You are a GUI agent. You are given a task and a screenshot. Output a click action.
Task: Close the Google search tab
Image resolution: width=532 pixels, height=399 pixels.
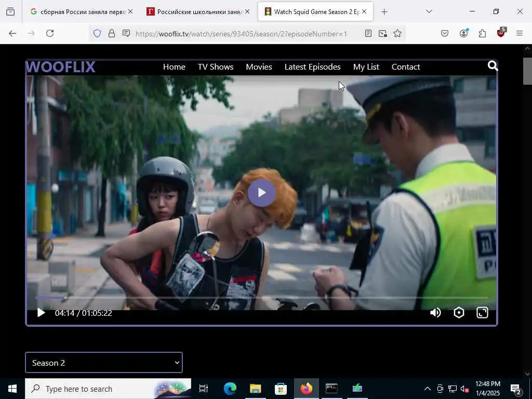[x=130, y=11]
